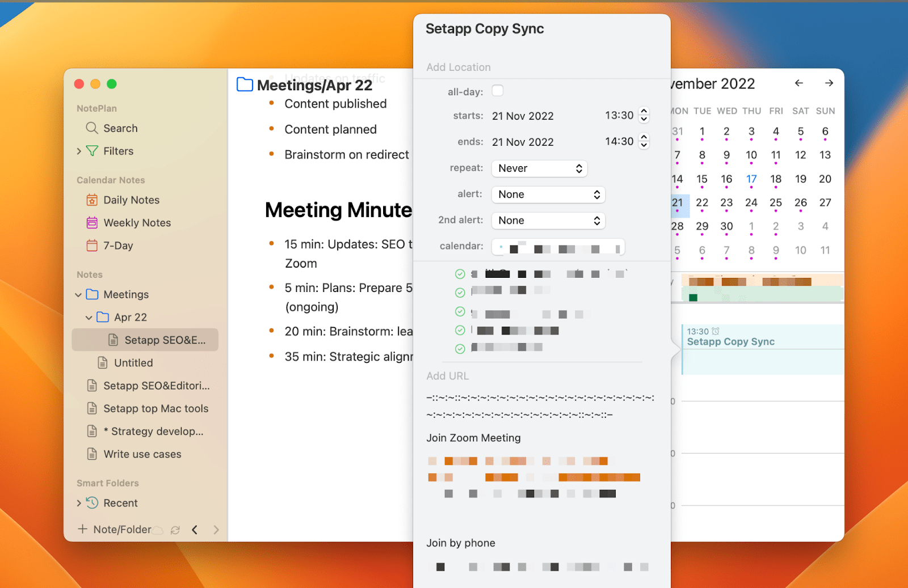Expand the Filters section chevron
The image size is (908, 588).
pos(79,151)
